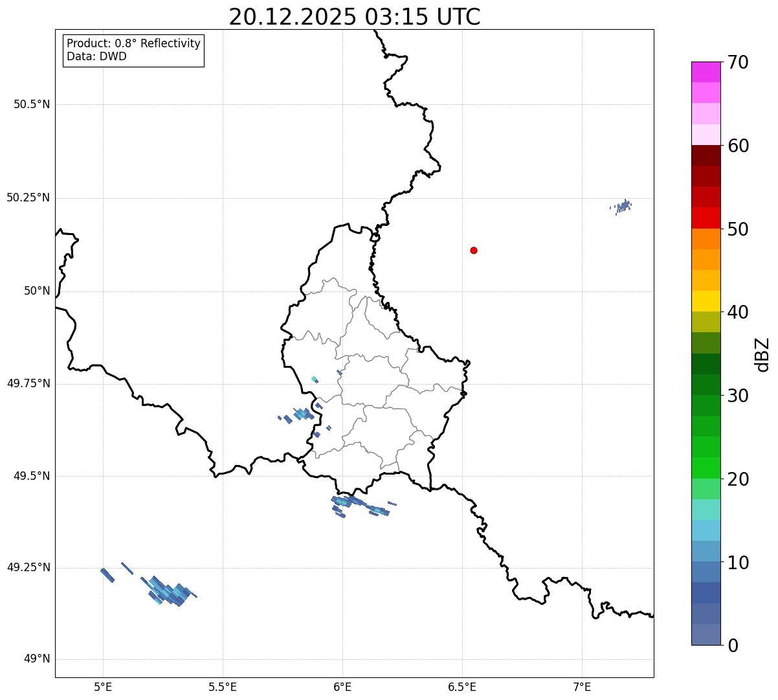Viewport: 778px width, 700px height.
Task: Select the topmost magenta colorbar segment
Action: (706, 72)
